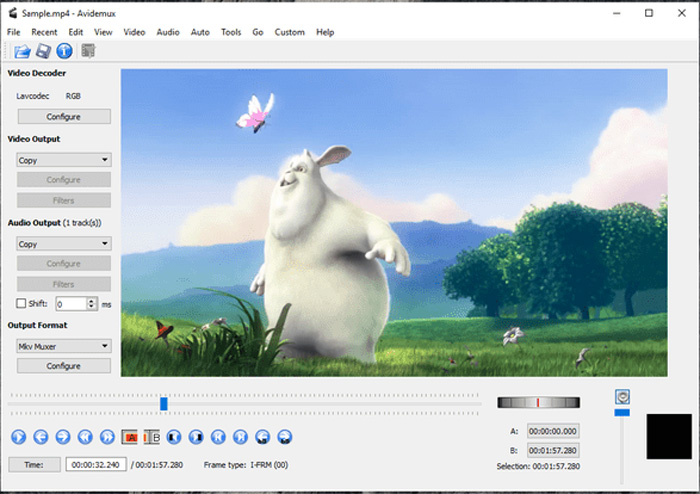Set end marker B
The image size is (700, 494).
tap(152, 437)
